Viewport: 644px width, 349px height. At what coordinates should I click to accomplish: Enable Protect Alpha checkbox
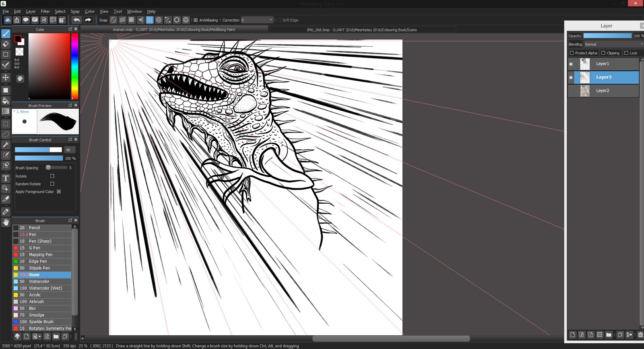coord(572,53)
